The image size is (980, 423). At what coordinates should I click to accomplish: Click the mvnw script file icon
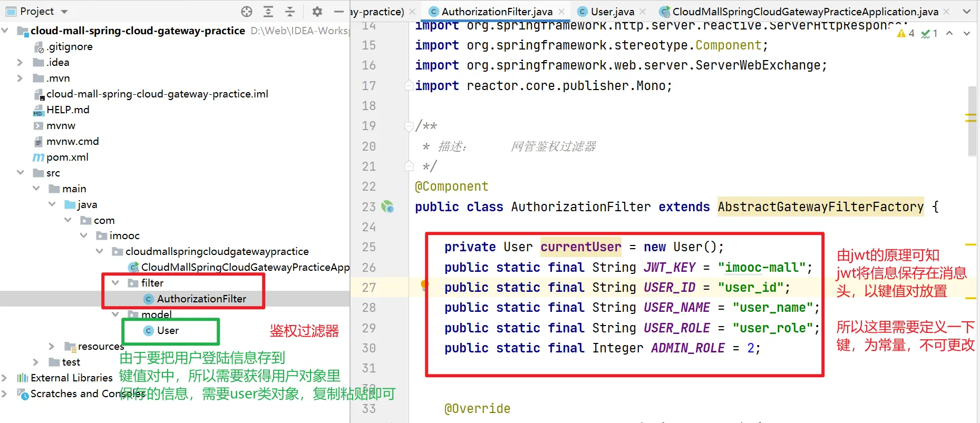tap(38, 126)
